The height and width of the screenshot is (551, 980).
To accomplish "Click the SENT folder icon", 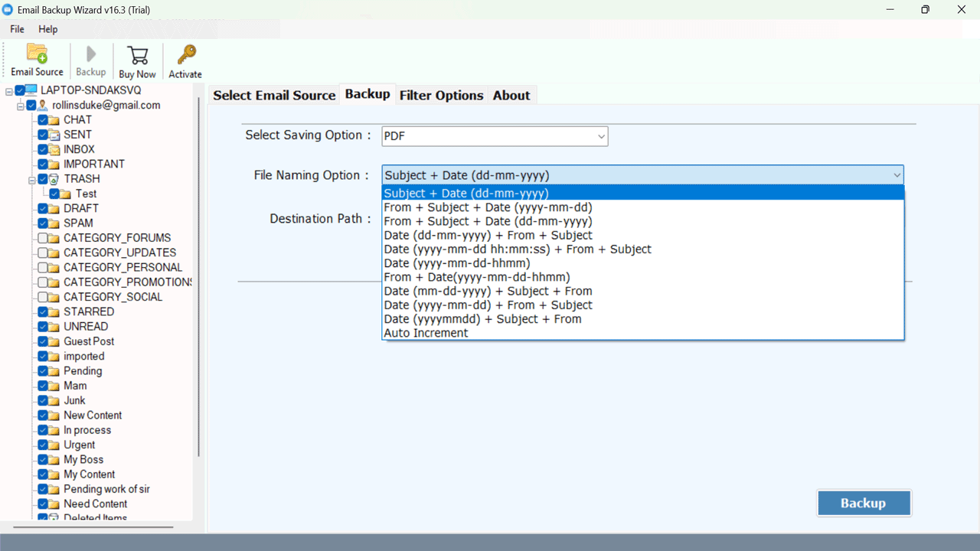I will pyautogui.click(x=54, y=135).
